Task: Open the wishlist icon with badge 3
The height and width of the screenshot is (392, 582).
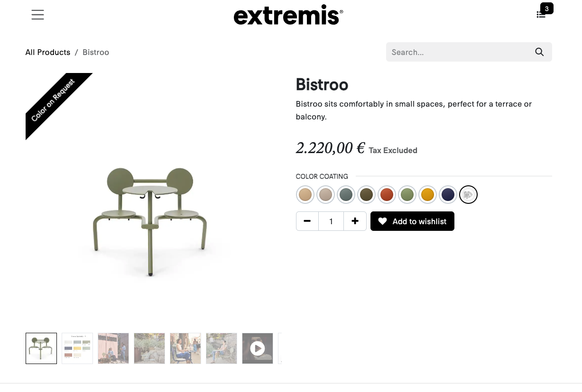Action: 542,14
